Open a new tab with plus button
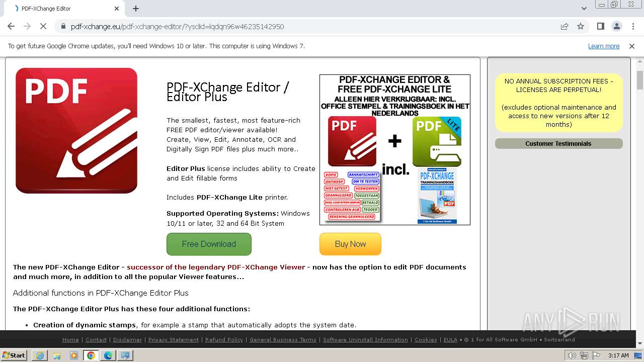 (136, 9)
